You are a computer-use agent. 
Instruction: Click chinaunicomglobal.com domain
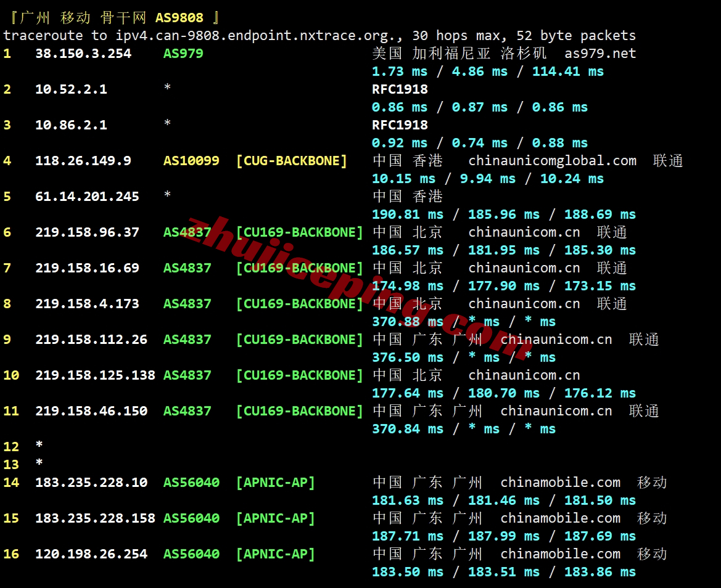[552, 161]
